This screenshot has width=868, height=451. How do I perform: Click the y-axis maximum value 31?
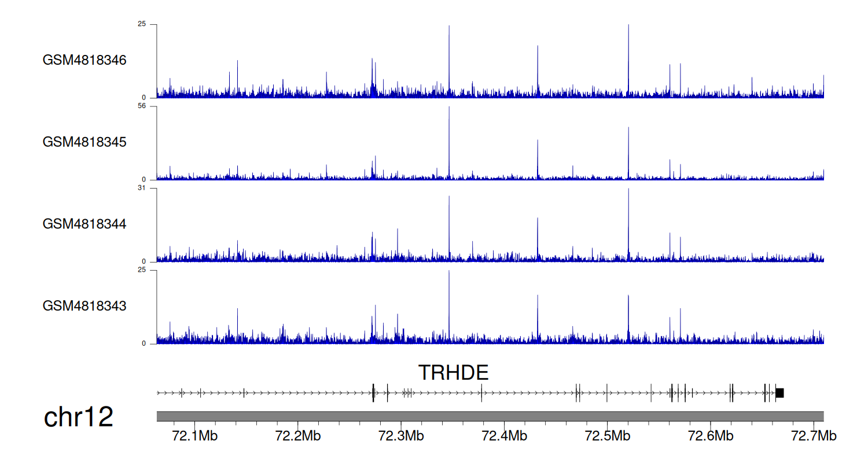click(x=142, y=188)
